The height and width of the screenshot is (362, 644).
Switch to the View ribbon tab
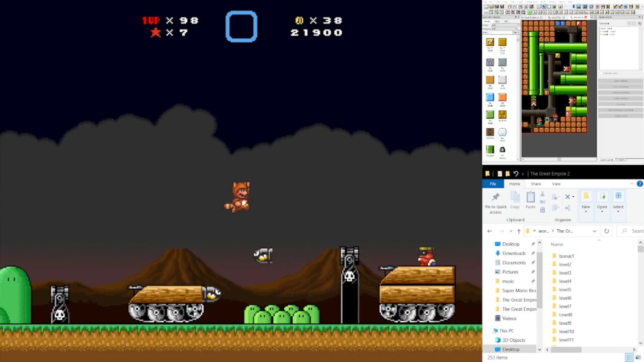(556, 184)
